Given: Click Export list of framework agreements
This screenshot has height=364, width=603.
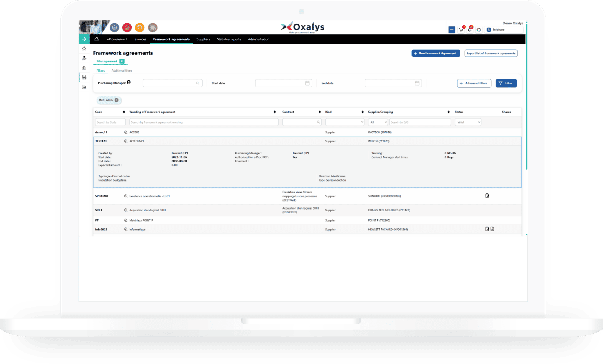Looking at the screenshot, I should coord(491,53).
